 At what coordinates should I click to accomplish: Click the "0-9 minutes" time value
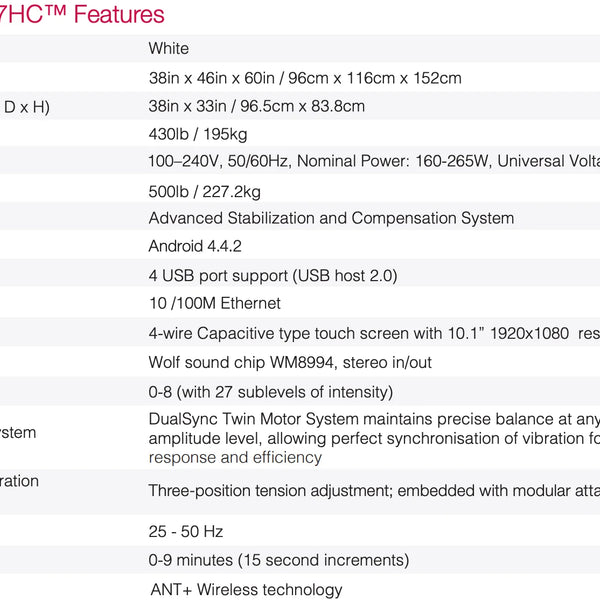tap(278, 560)
